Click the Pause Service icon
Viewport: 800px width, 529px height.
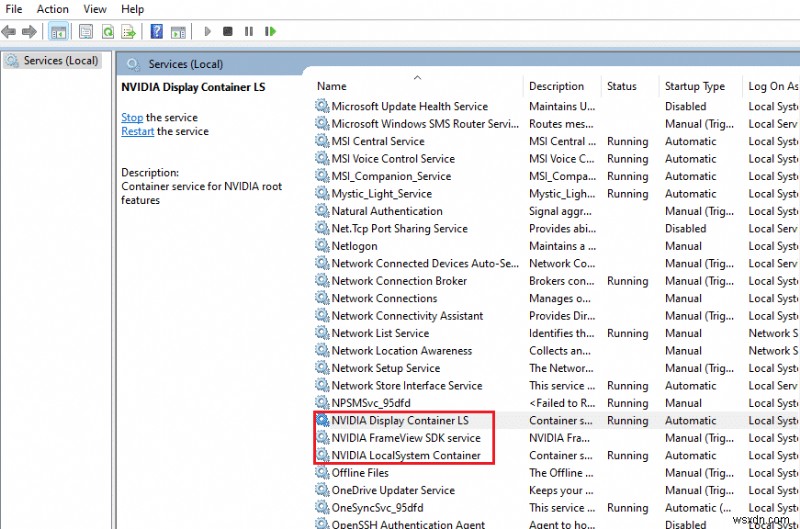click(x=248, y=32)
